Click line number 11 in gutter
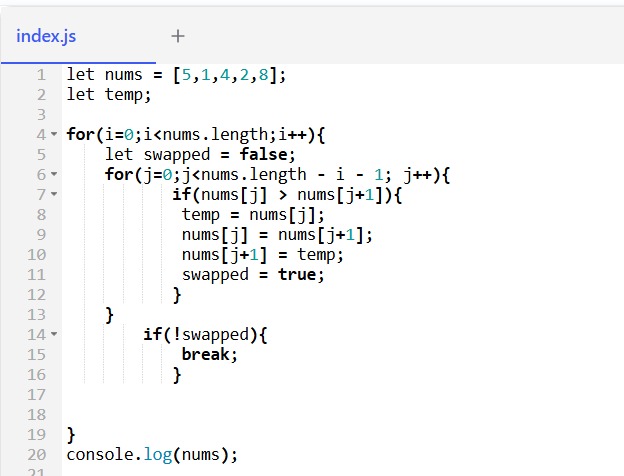Screen dimensions: 624x476 [37, 275]
